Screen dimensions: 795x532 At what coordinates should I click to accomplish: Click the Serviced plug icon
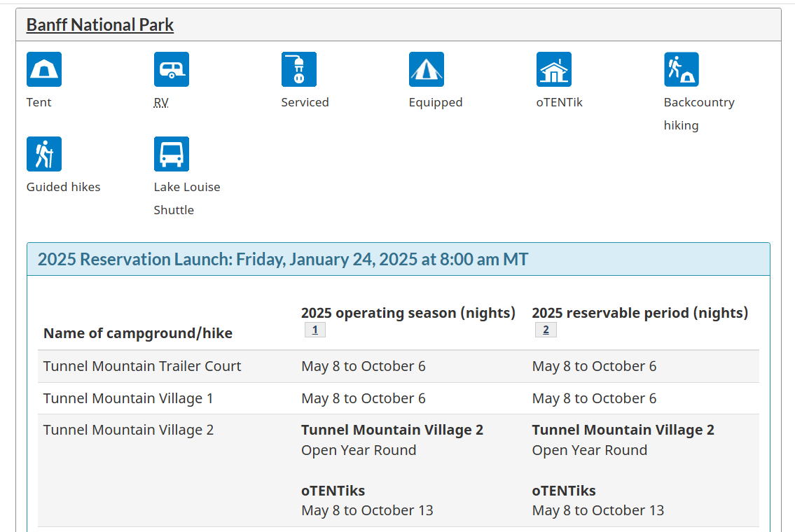click(299, 69)
